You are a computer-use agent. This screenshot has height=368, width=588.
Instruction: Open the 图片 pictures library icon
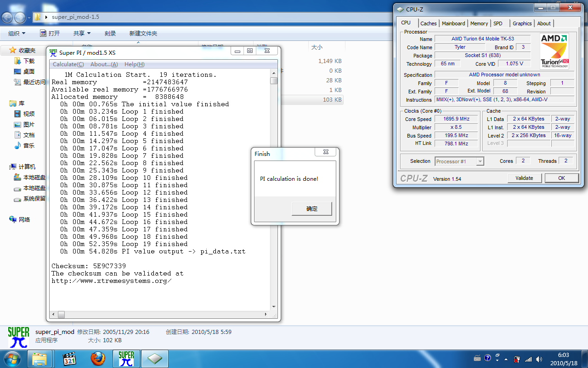click(17, 124)
